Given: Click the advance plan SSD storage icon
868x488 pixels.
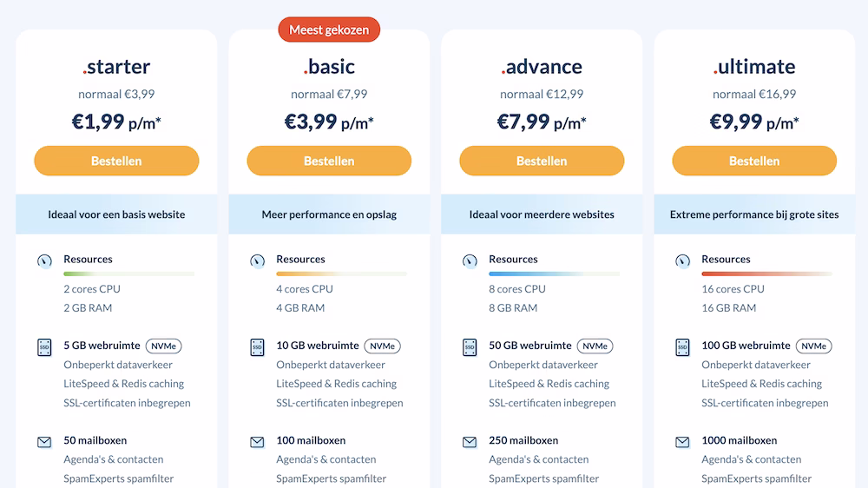Looking at the screenshot, I should pyautogui.click(x=470, y=347).
